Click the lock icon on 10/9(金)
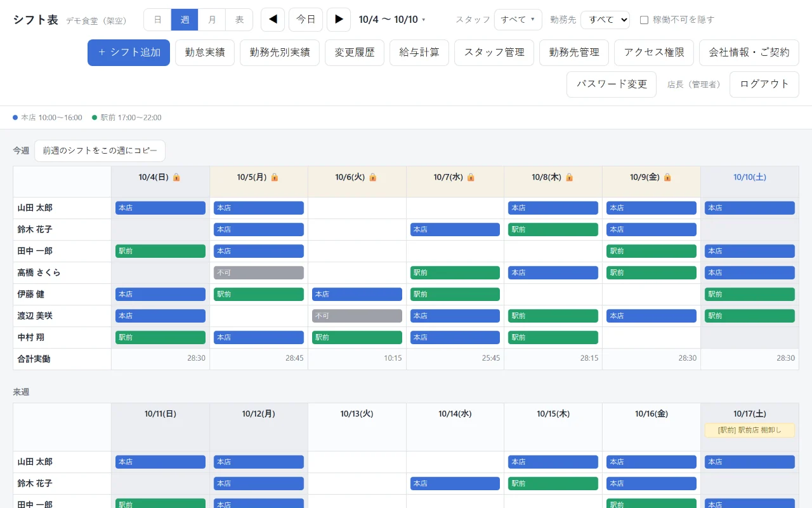This screenshot has width=812, height=508. (x=667, y=177)
